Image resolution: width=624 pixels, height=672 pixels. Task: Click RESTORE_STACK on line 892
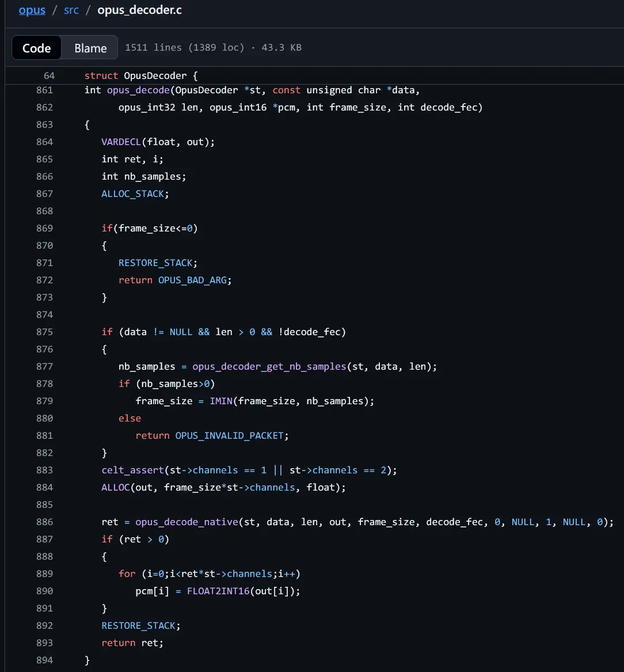tap(138, 625)
